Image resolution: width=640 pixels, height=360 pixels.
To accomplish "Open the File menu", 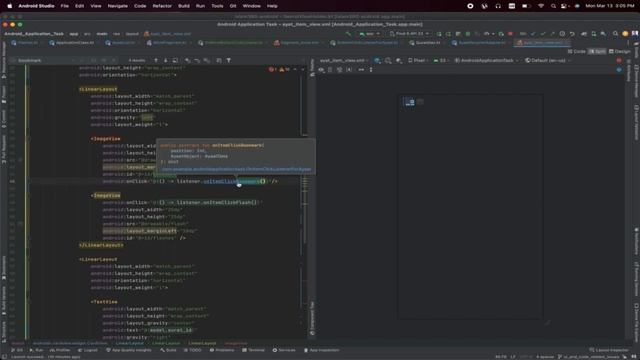I will coord(64,6).
